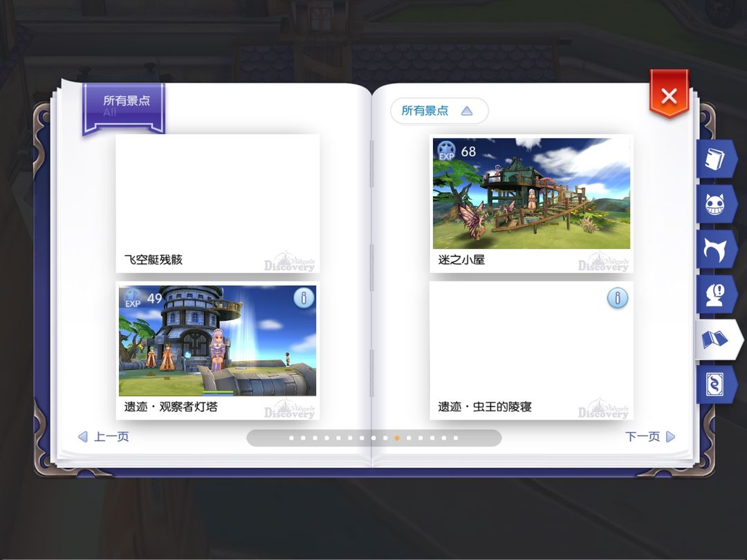The image size is (747, 560).
Task: Open the monster cat-face tab in the sidebar
Action: coord(716,204)
